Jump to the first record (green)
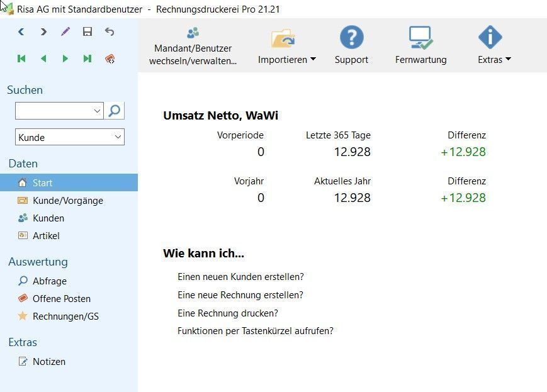 (21, 59)
